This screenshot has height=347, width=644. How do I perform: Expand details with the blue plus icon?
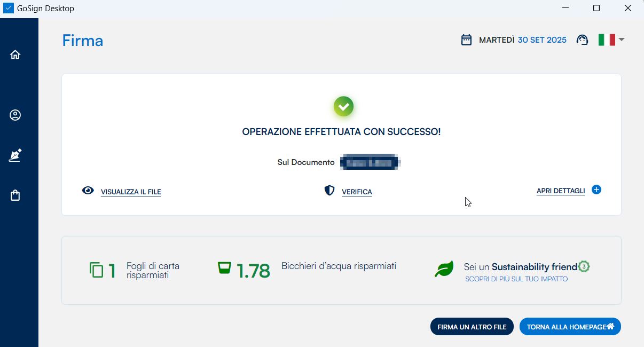596,190
